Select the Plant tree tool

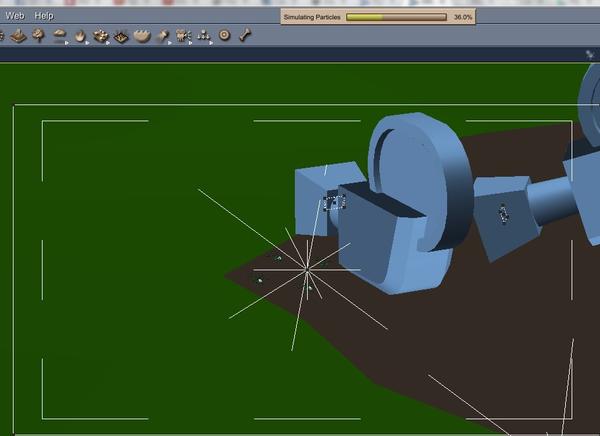39,35
